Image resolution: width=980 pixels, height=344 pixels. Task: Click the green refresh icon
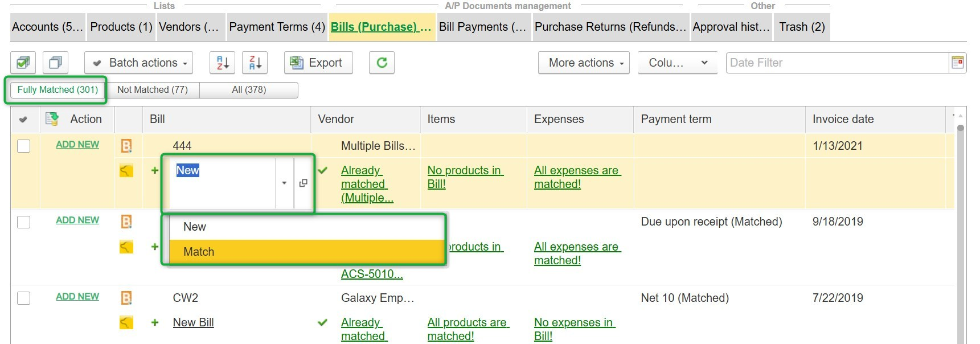point(382,63)
